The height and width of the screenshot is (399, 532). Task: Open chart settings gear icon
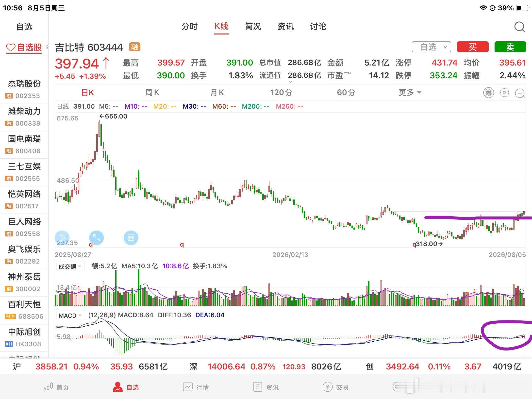504,93
